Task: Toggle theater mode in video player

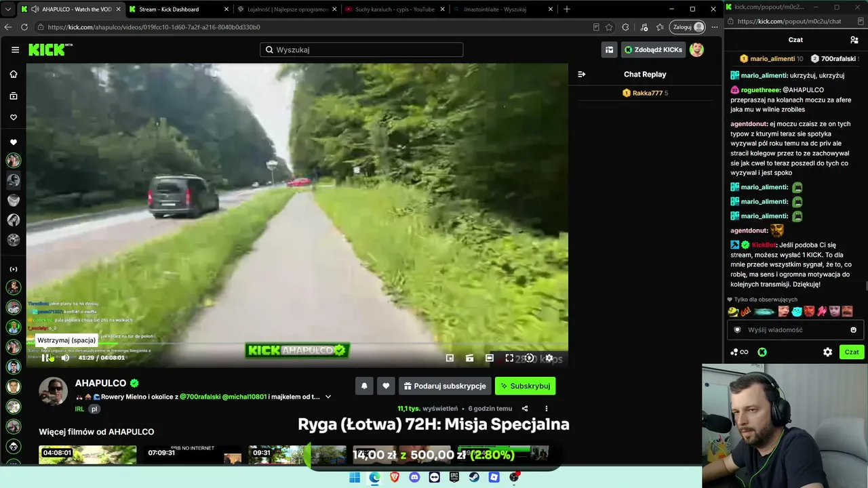Action: click(490, 358)
